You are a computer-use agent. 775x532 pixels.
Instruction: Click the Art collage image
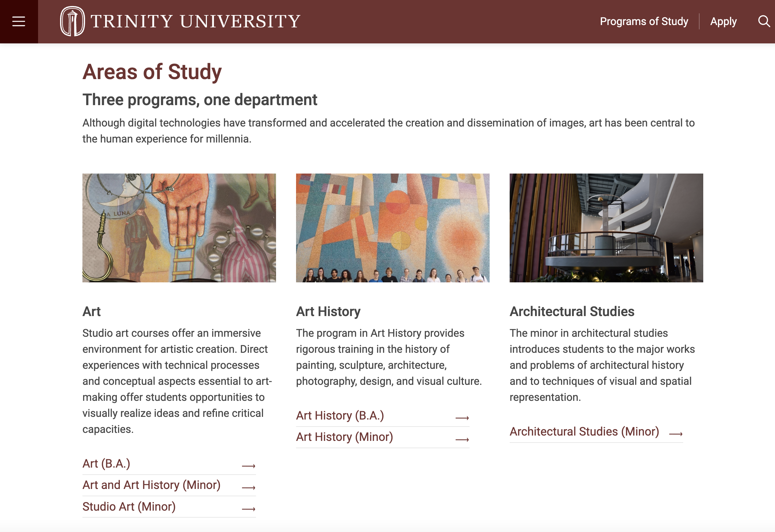[x=179, y=228]
